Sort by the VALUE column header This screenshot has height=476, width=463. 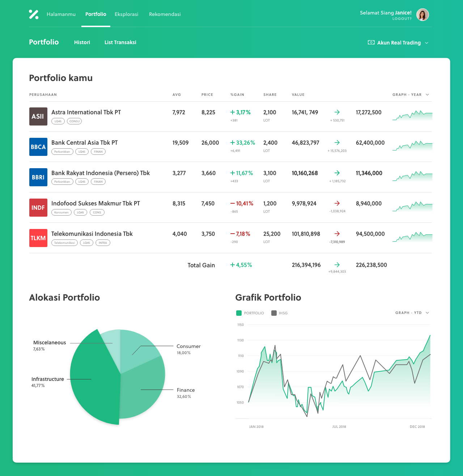pos(298,95)
